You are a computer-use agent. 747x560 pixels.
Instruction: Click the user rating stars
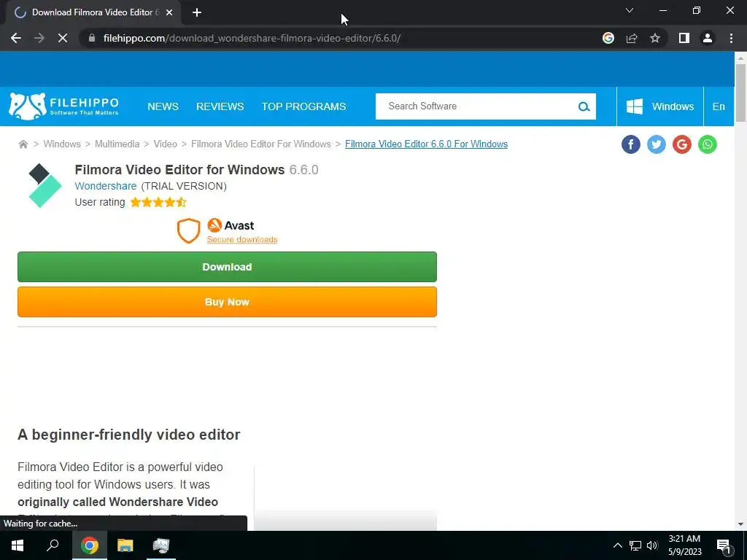(158, 203)
